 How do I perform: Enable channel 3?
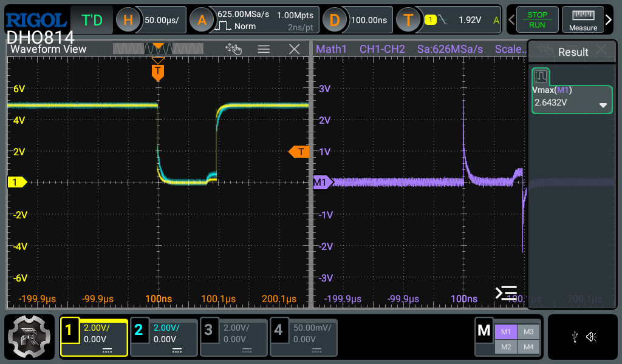point(208,330)
